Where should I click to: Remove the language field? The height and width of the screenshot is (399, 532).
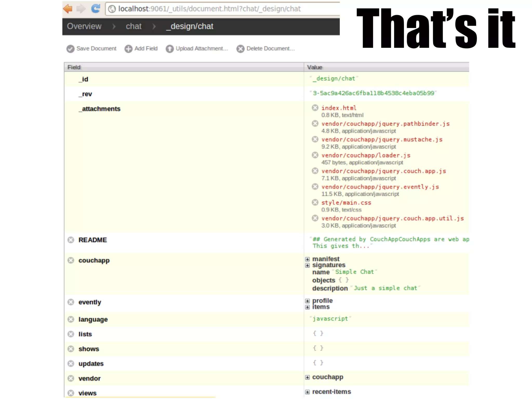[71, 319]
